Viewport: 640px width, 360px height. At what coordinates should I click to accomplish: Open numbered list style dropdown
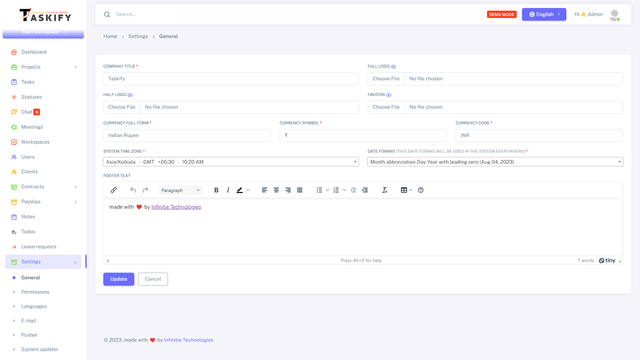(x=344, y=190)
